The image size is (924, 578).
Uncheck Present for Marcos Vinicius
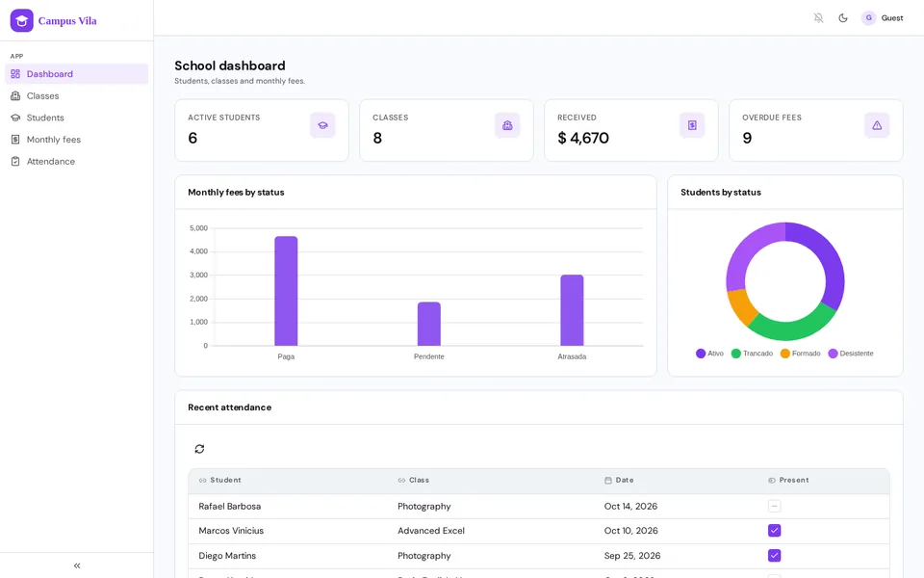coord(774,530)
